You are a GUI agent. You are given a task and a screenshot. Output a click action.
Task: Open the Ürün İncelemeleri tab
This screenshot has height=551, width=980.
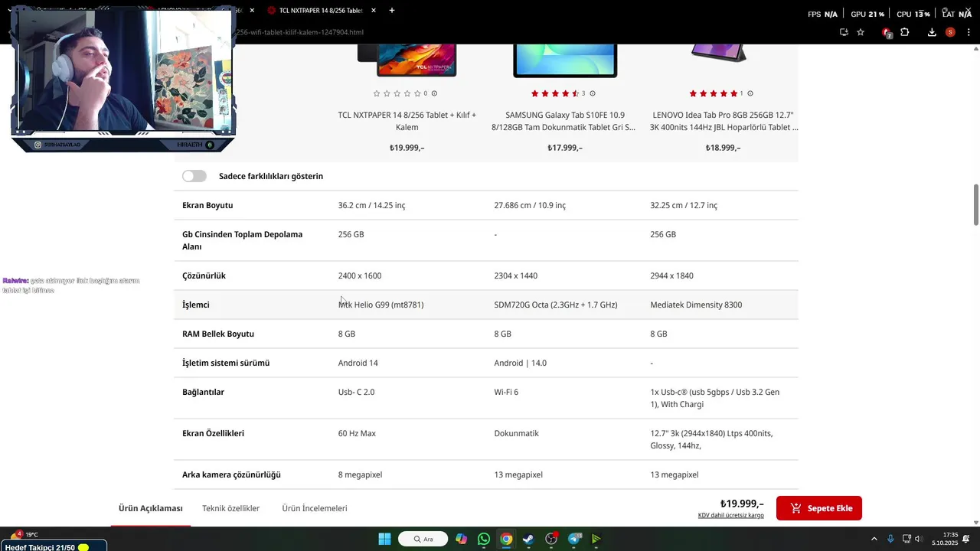click(315, 508)
